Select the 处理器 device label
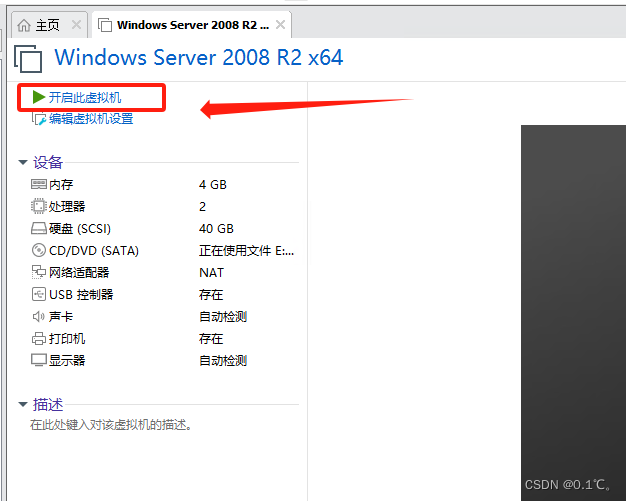This screenshot has width=626, height=501. [x=67, y=206]
